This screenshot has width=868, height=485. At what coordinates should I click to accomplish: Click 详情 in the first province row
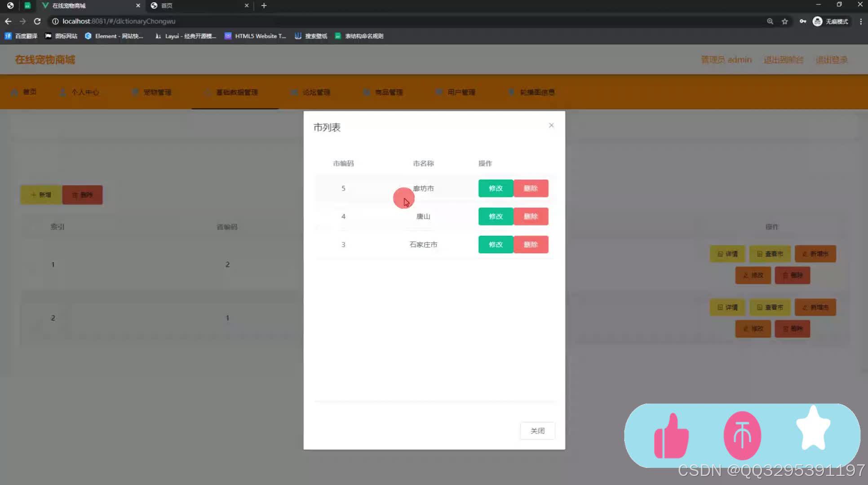[x=727, y=254]
